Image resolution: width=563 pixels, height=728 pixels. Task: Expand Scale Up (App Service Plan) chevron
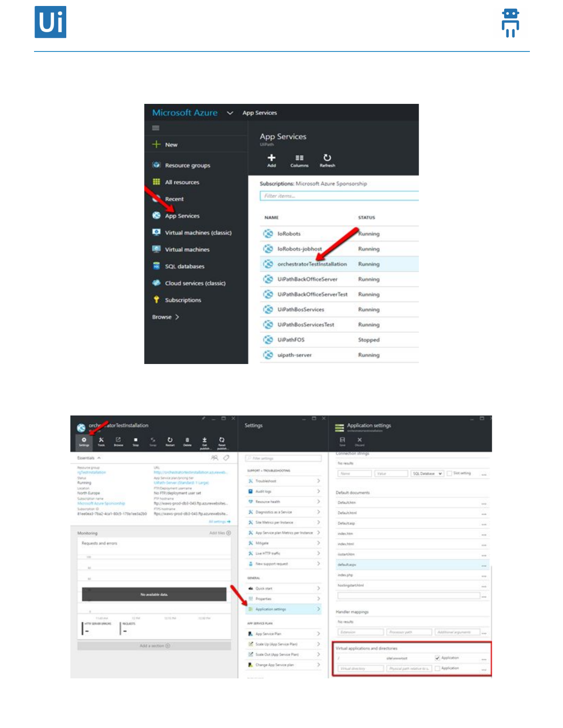tap(318, 644)
